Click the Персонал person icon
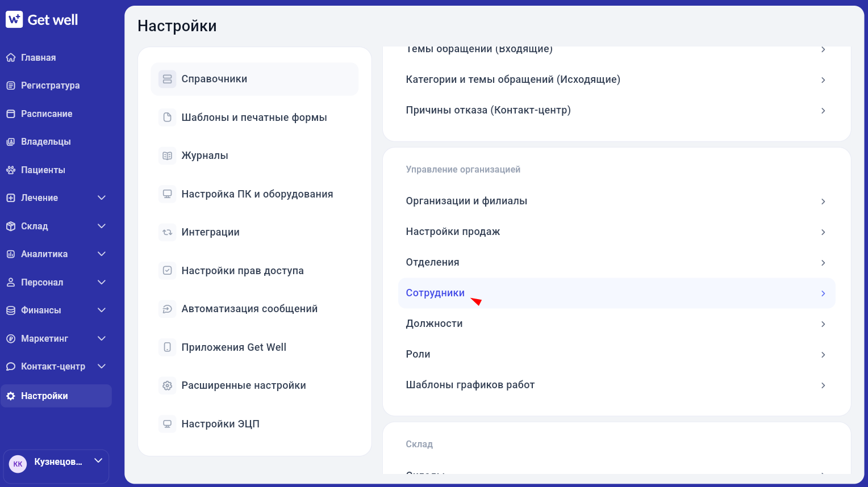The height and width of the screenshot is (487, 868). coord(11,282)
